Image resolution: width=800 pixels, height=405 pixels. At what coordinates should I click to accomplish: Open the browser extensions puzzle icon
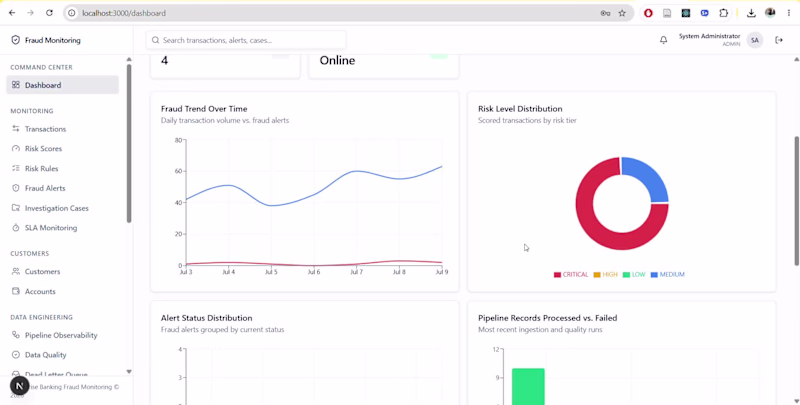pyautogui.click(x=723, y=13)
